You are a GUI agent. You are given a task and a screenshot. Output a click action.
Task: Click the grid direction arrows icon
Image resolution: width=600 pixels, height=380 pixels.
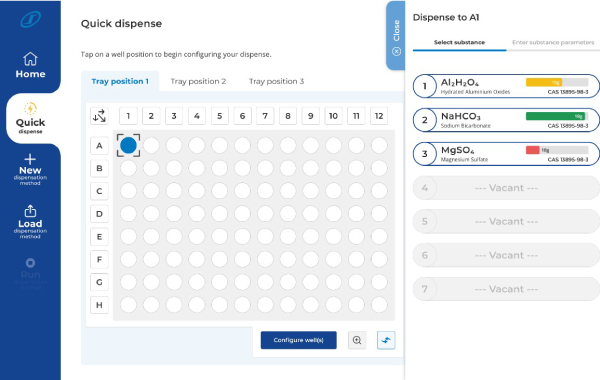click(99, 116)
